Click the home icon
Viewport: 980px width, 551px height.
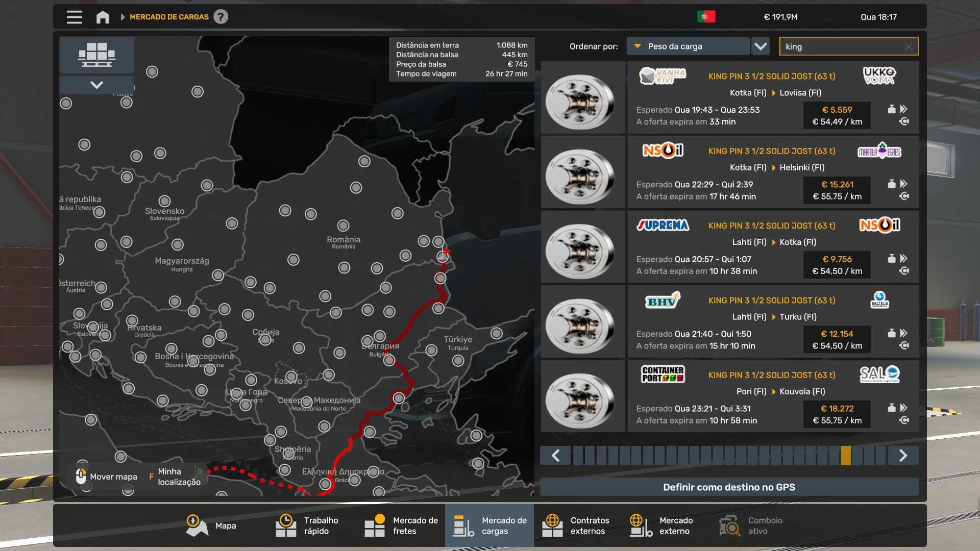tap(103, 17)
